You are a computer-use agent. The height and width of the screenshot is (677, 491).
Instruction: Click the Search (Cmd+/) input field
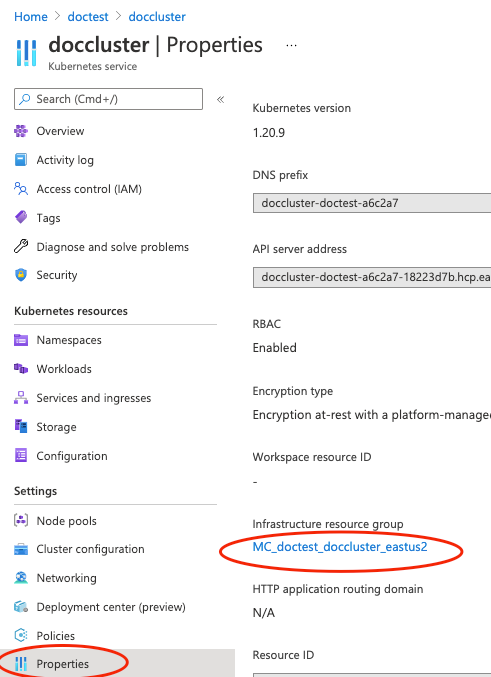click(108, 99)
